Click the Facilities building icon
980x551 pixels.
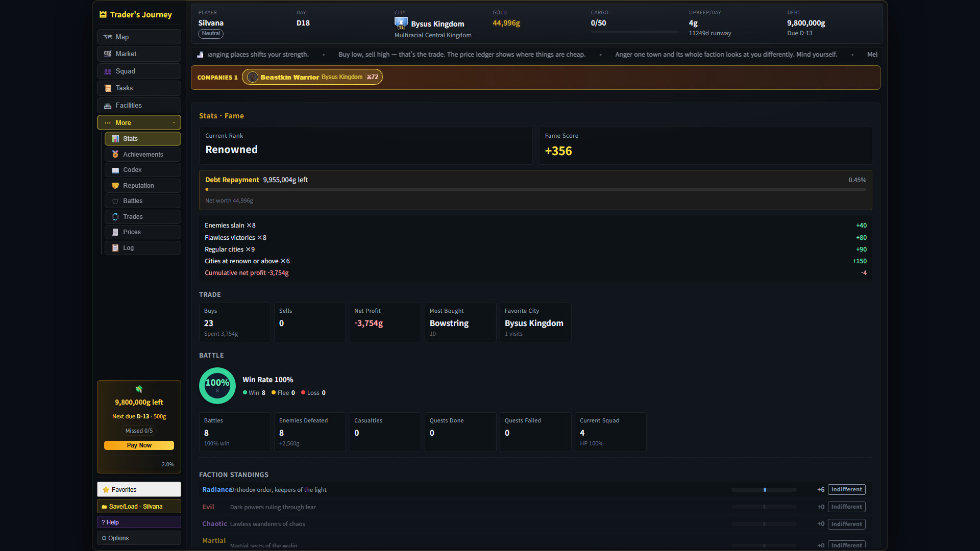[x=108, y=106]
